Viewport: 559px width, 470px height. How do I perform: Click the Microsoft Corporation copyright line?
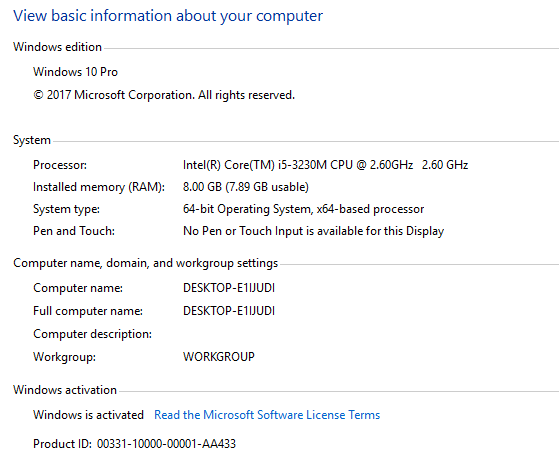pos(164,95)
